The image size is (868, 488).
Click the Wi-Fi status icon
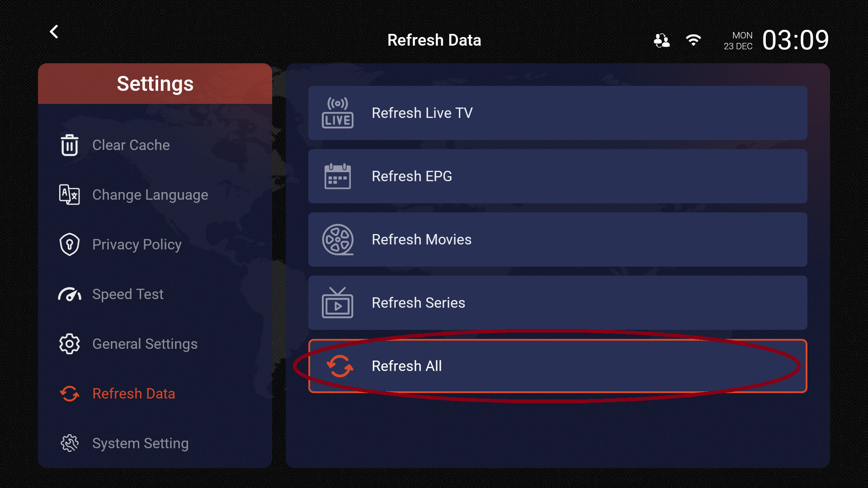[x=693, y=40]
